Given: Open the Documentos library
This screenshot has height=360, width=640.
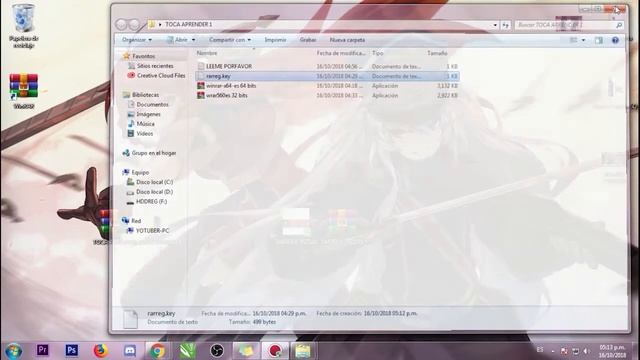Looking at the screenshot, I should 152,104.
